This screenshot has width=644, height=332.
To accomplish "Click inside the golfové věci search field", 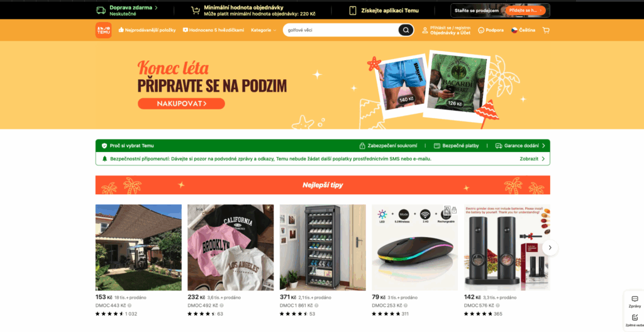I will pyautogui.click(x=341, y=30).
